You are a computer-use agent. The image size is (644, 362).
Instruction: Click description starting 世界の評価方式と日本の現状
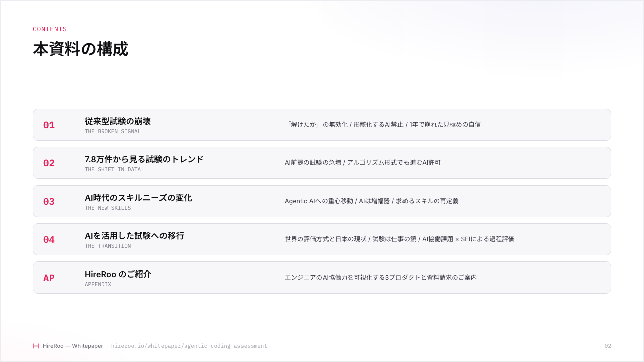click(399, 239)
